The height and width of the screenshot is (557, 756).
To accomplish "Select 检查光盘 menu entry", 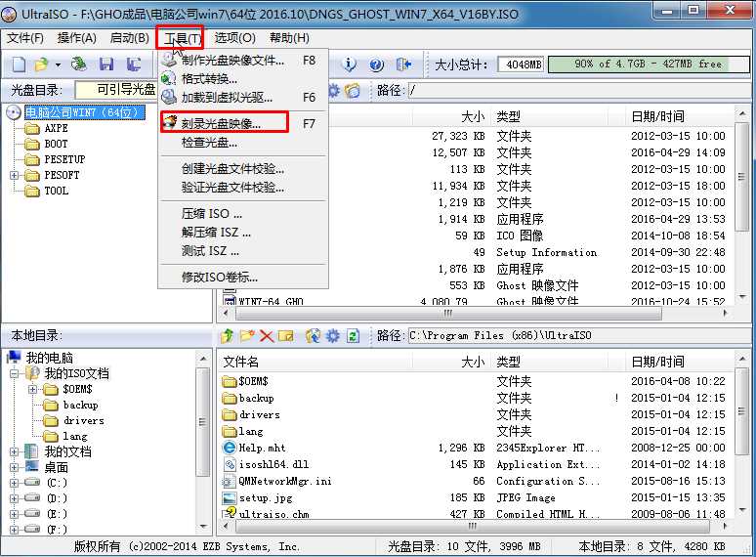I will click(x=243, y=143).
